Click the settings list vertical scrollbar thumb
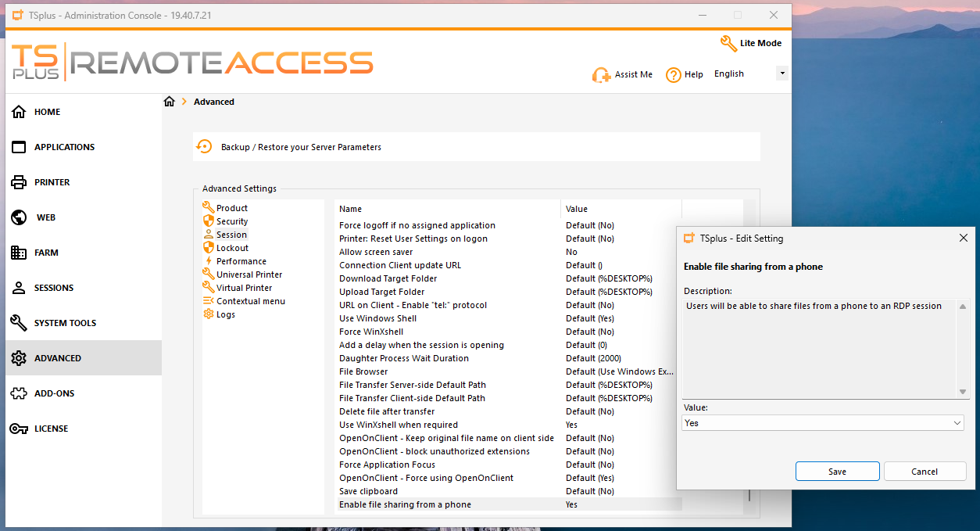980x531 pixels. click(x=749, y=495)
